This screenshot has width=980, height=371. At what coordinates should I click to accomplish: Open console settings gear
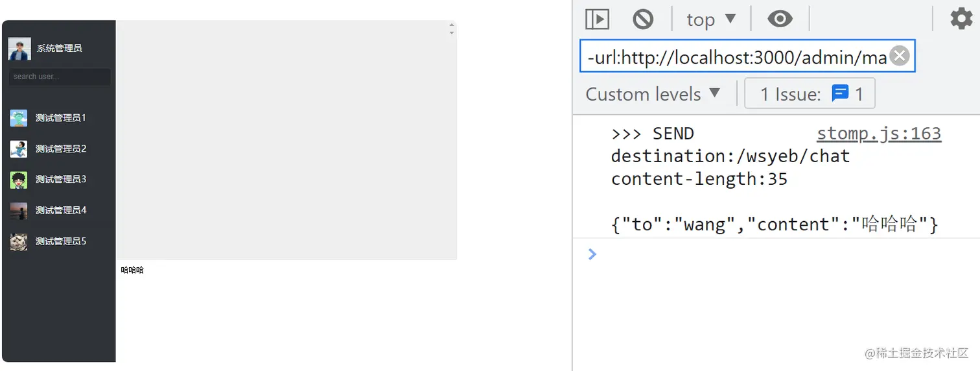(961, 19)
